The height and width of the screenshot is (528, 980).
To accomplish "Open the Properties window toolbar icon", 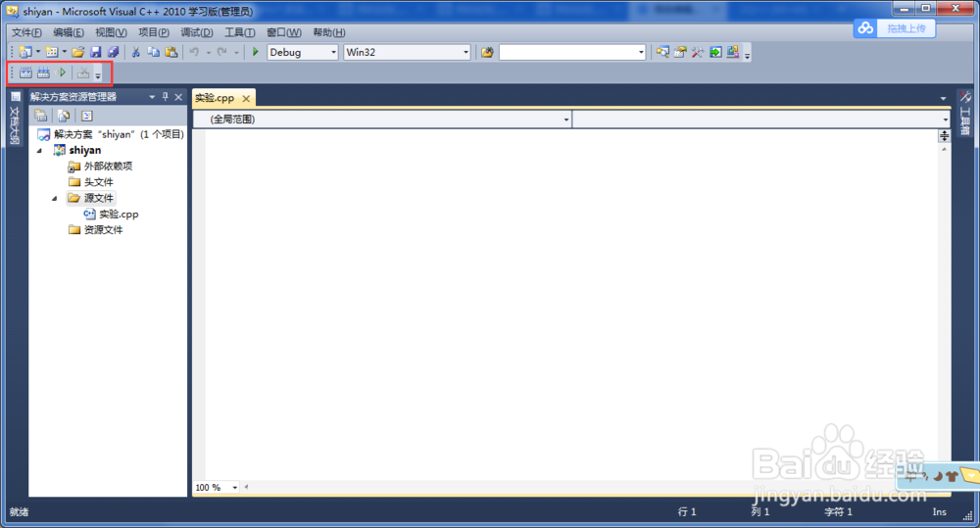I will coord(680,52).
